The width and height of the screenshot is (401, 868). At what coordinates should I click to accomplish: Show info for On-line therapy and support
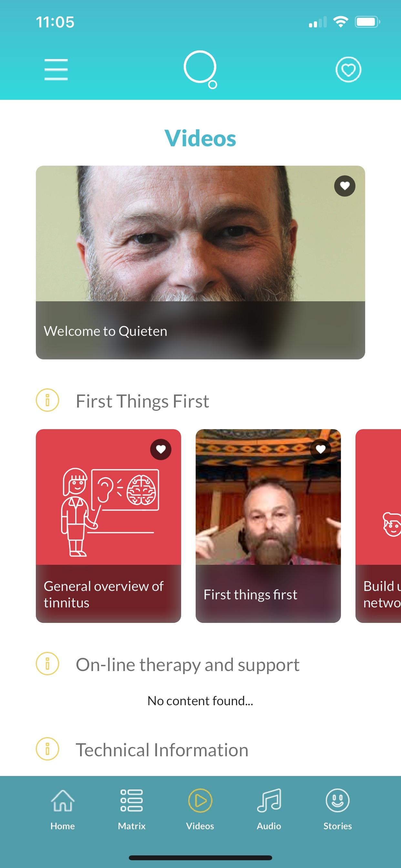click(47, 664)
